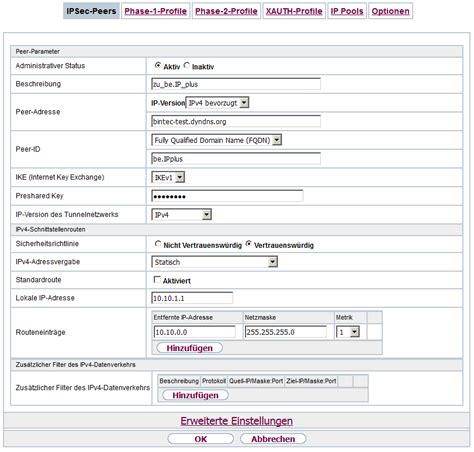Click Hinzufügen under Zusätzlicher Filter
This screenshot has width=474, height=452.
195,395
